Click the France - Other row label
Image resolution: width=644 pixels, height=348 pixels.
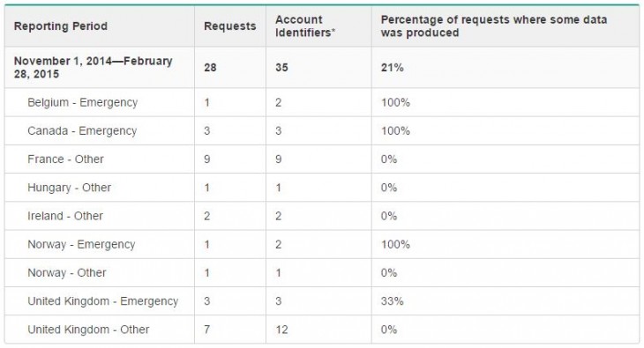point(65,159)
